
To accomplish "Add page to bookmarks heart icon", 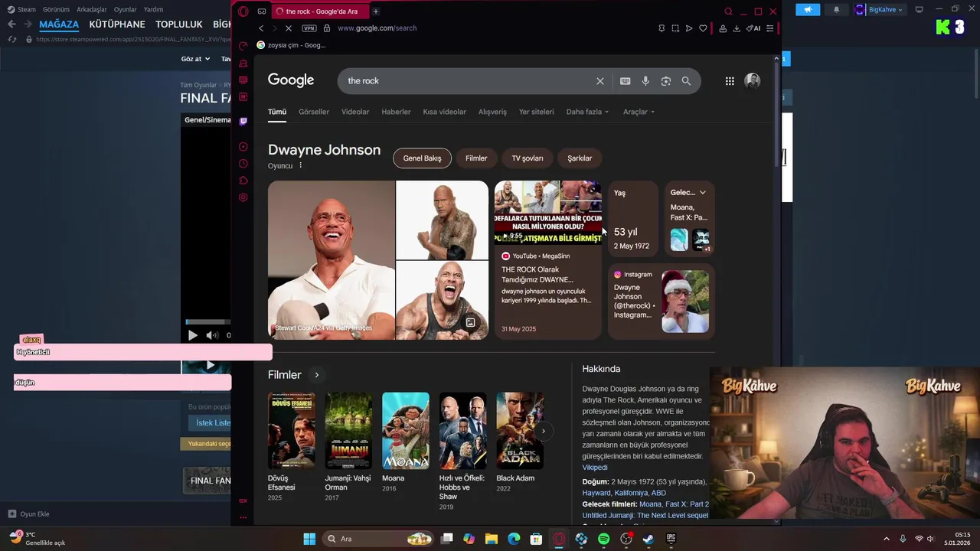I will 703,28.
